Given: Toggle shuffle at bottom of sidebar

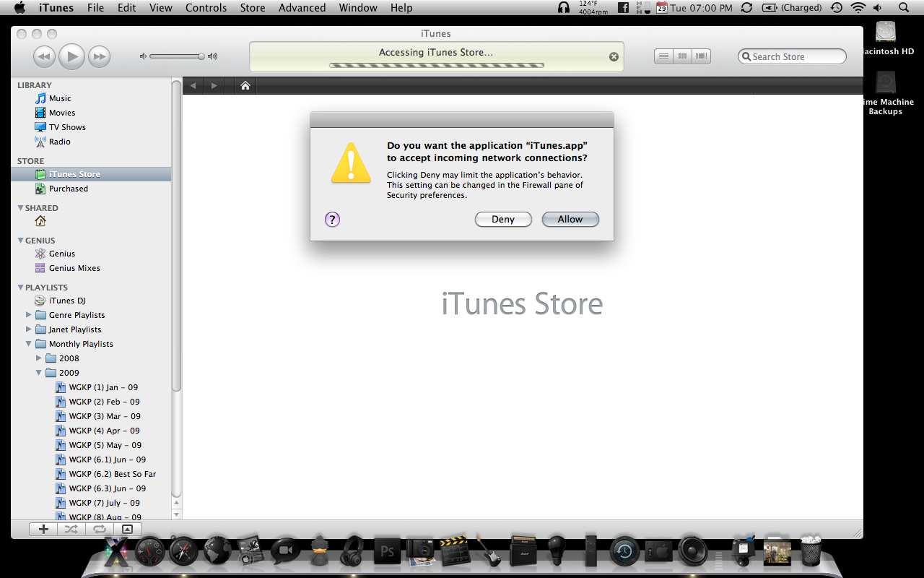Looking at the screenshot, I should (71, 529).
